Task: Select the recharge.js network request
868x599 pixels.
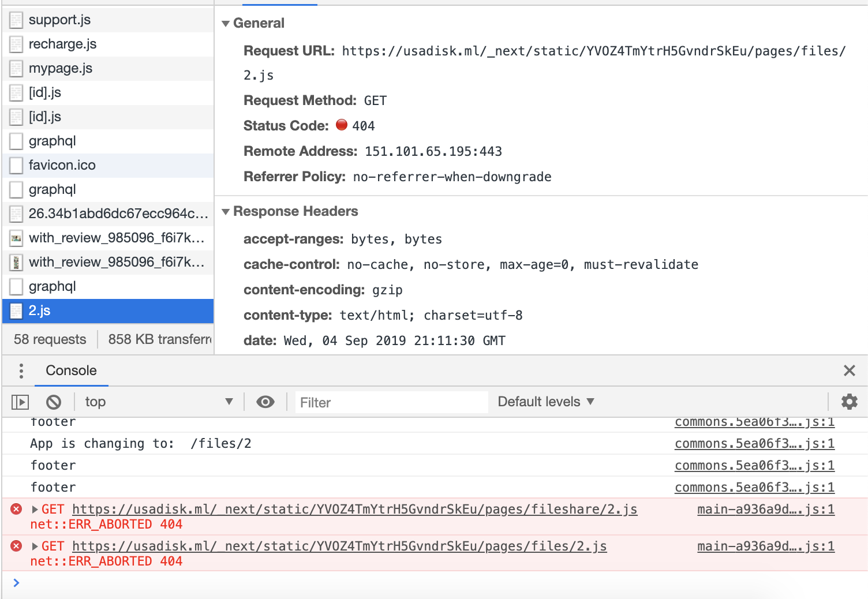Action: point(62,44)
